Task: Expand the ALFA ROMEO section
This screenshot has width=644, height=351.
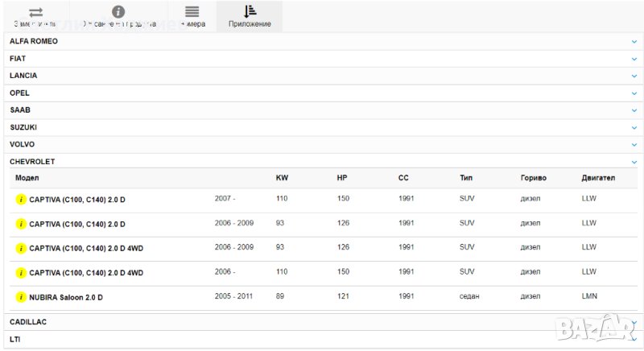Action: tap(322, 41)
